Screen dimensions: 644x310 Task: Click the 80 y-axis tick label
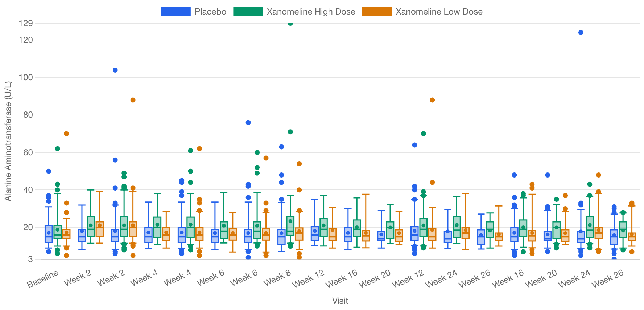(x=28, y=115)
